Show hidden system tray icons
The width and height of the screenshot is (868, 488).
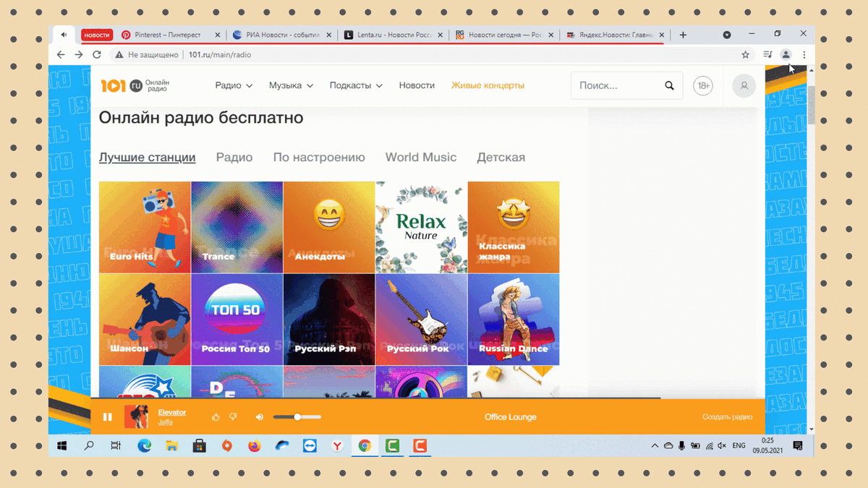point(655,446)
